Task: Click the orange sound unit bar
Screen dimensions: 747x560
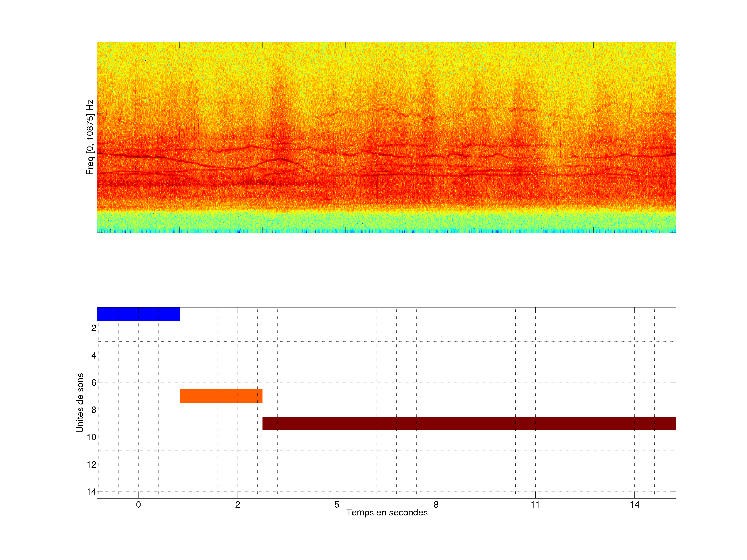Action: pos(221,396)
